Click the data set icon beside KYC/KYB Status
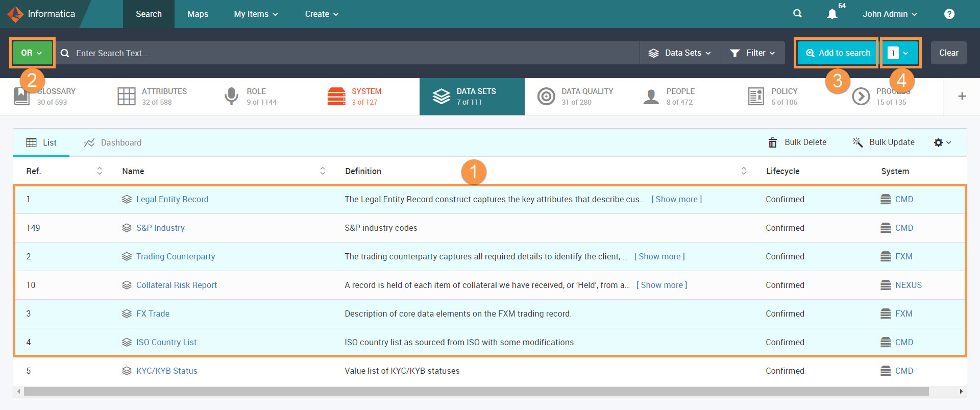 pyautogui.click(x=127, y=371)
